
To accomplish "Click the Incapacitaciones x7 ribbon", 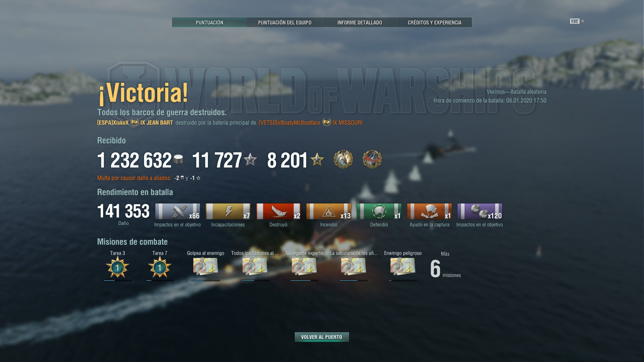I will [228, 212].
